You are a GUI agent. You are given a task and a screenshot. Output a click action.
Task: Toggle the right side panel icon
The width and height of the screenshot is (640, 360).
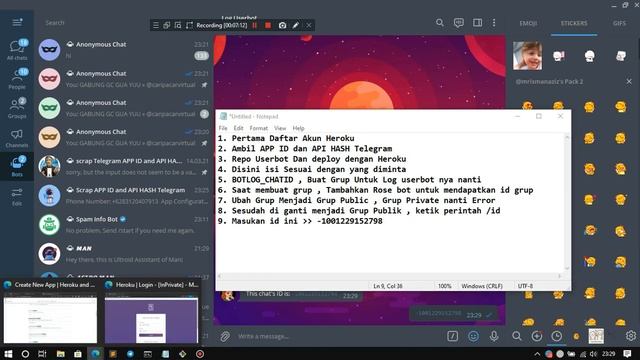click(477, 23)
